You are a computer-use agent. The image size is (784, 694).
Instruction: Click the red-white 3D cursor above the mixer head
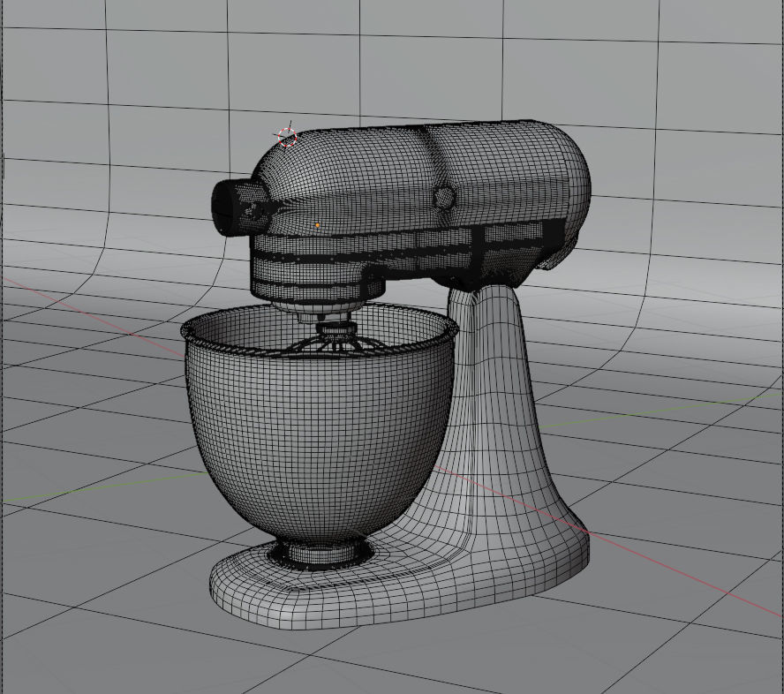pyautogui.click(x=287, y=137)
